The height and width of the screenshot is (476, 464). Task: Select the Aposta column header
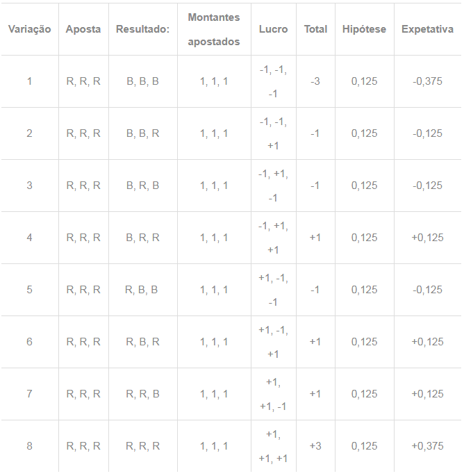tap(83, 29)
